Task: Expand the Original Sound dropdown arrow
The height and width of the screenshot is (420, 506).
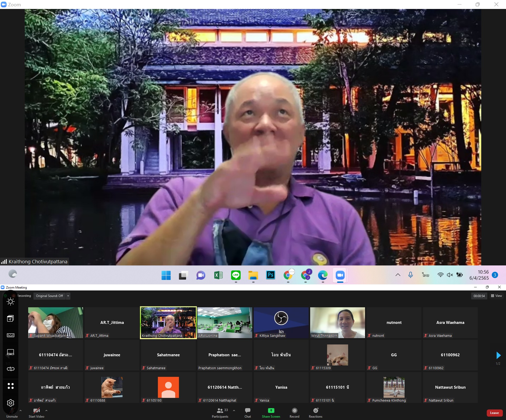Action: [68, 296]
